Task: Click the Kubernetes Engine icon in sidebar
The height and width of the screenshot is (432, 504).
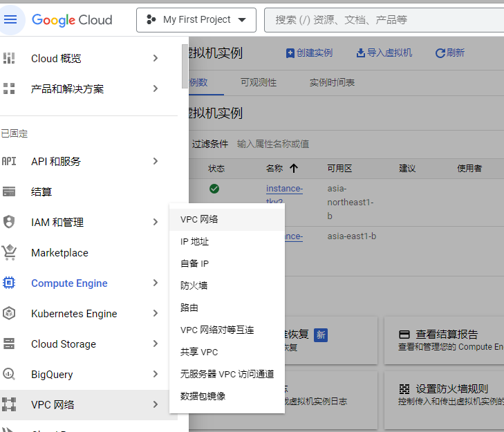Action: [x=9, y=313]
